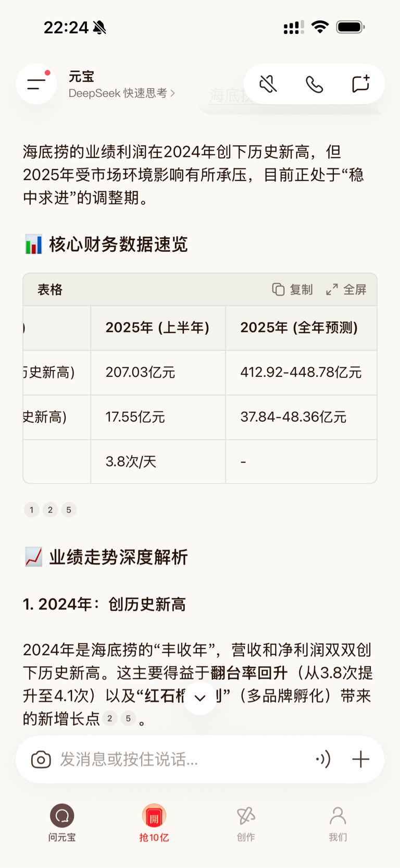Toggle the muted speaker icon

point(268,84)
